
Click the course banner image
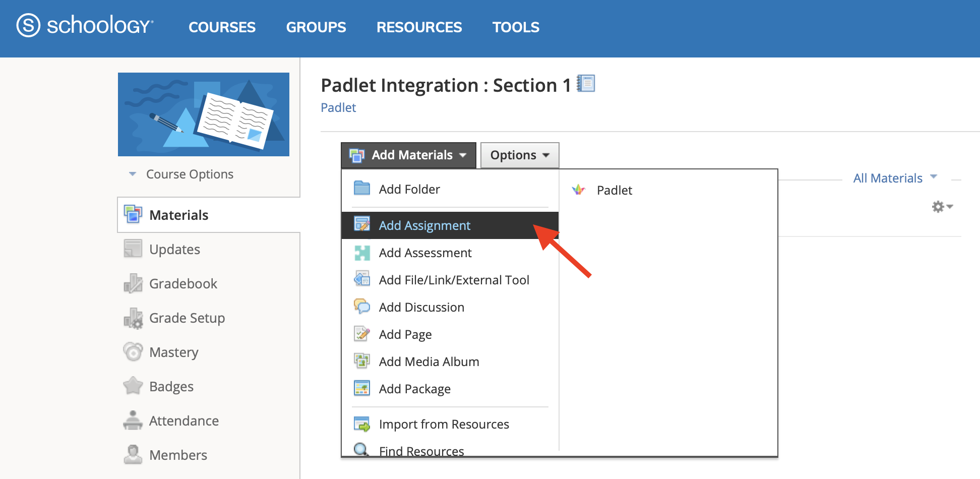coord(204,114)
